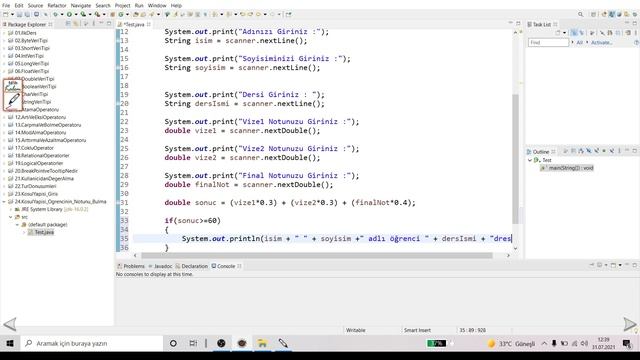Click the taskbar search box Aramak için buraya yazın
This screenshot has width=640, height=360.
pyautogui.click(x=91, y=344)
